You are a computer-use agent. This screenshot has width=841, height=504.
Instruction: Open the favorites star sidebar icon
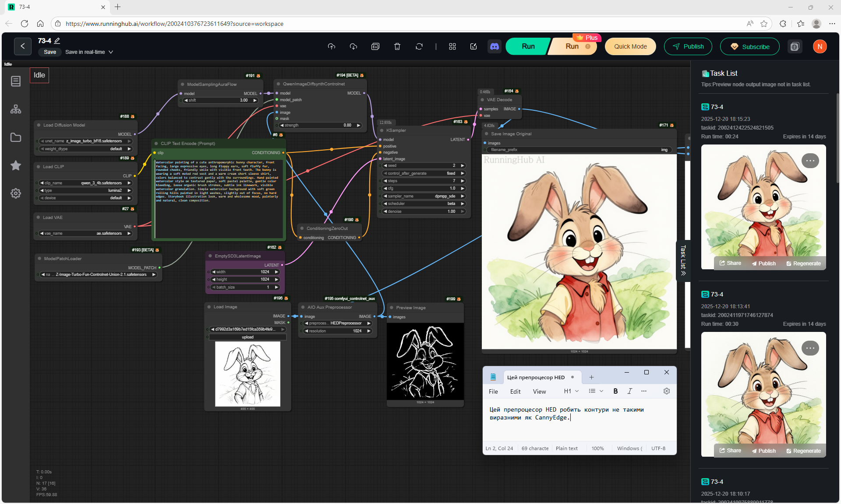click(16, 166)
